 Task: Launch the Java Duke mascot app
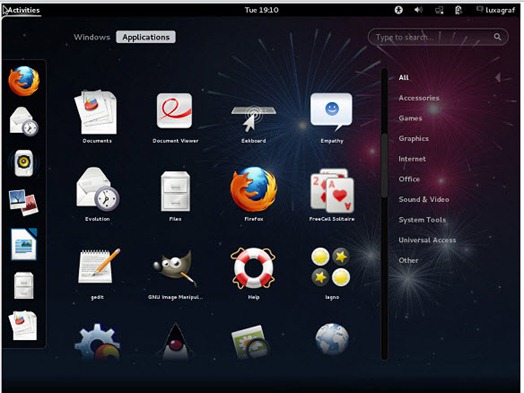[175, 342]
